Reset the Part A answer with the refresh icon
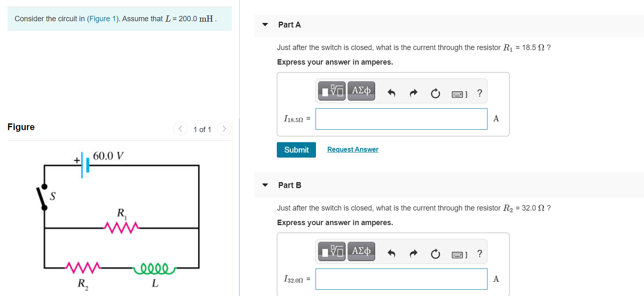The width and height of the screenshot is (644, 296). 435,93
